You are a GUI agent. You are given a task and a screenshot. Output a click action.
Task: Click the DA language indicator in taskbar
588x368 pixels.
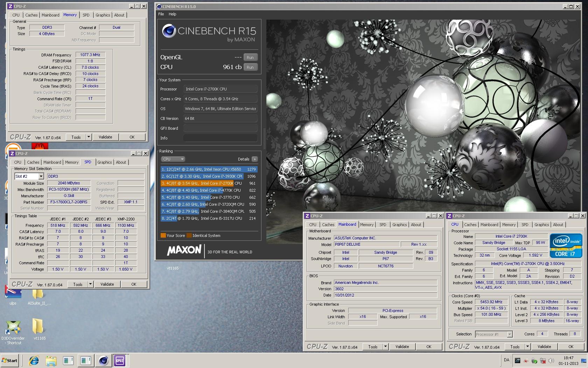(506, 360)
